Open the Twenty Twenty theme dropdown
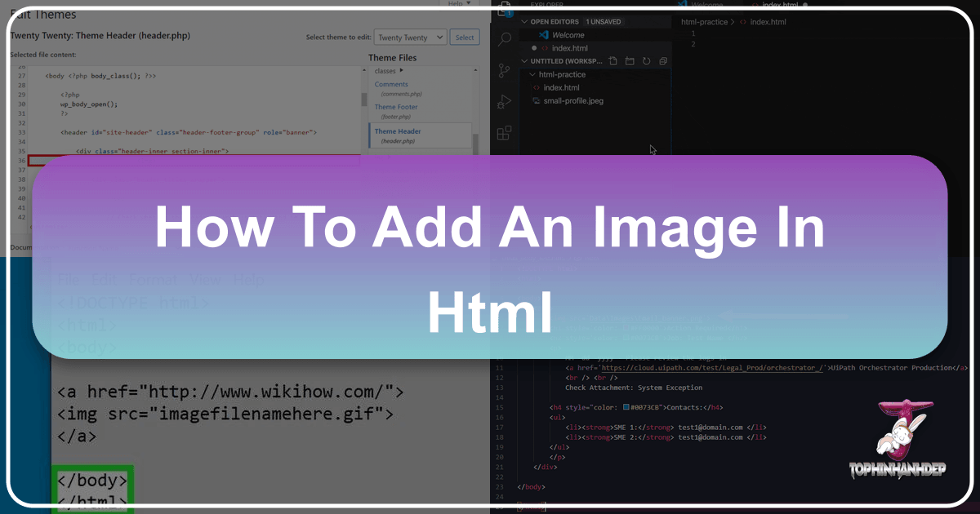 coord(410,38)
